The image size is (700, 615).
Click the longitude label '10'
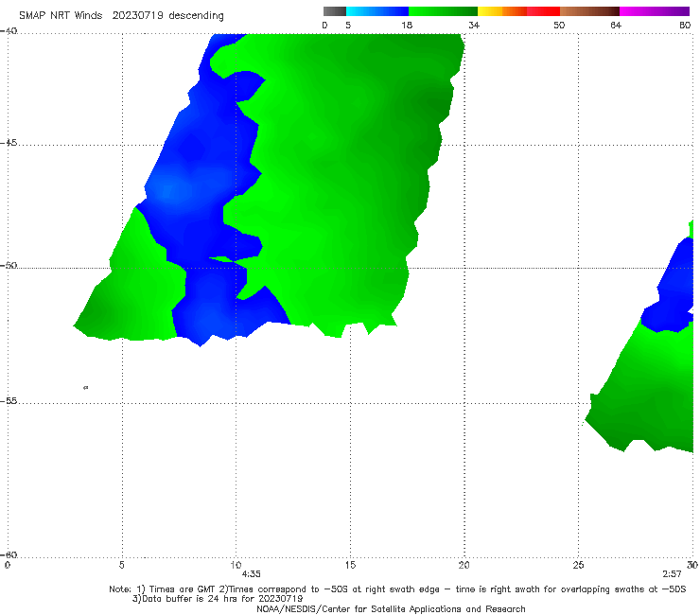click(x=236, y=565)
